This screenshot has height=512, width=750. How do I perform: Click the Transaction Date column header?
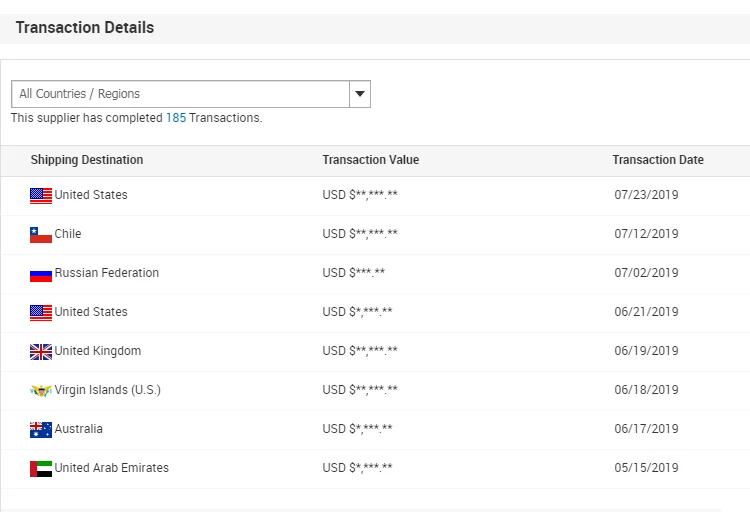[x=658, y=160]
